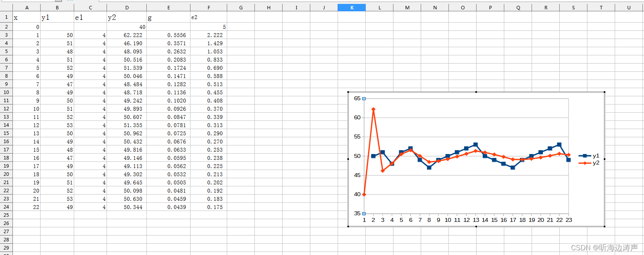Select cell with value 0.253
This screenshot has height=255, width=644.
(x=209, y=150)
